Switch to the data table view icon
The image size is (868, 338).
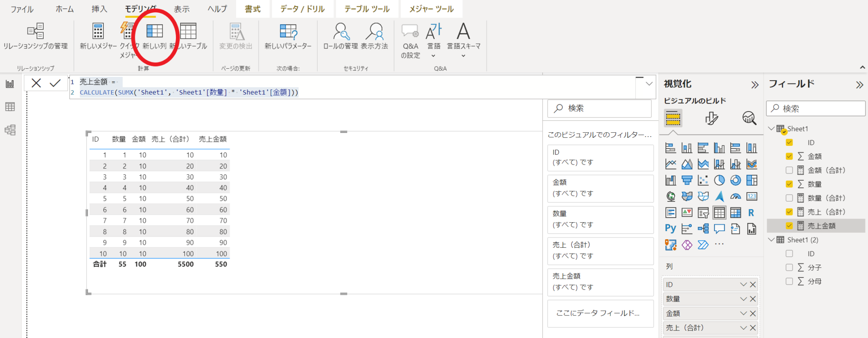tap(10, 107)
